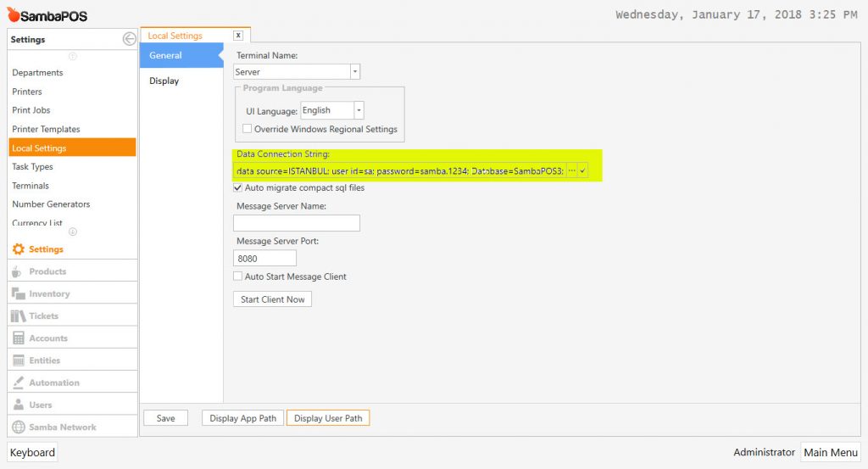The height and width of the screenshot is (469, 868).
Task: Select the Display tab
Action: (181, 81)
